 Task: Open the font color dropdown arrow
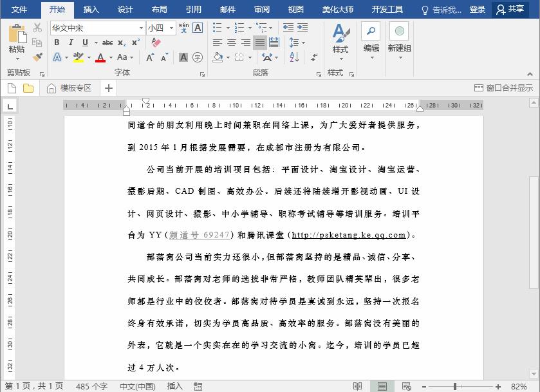click(110, 57)
